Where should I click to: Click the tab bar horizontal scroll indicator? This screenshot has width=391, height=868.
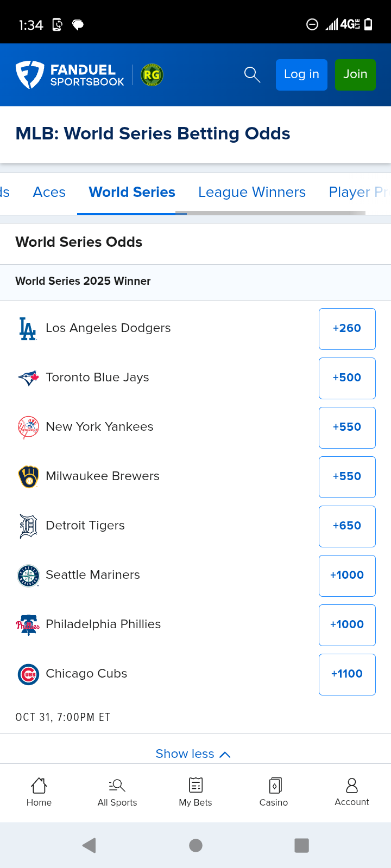pos(270,213)
